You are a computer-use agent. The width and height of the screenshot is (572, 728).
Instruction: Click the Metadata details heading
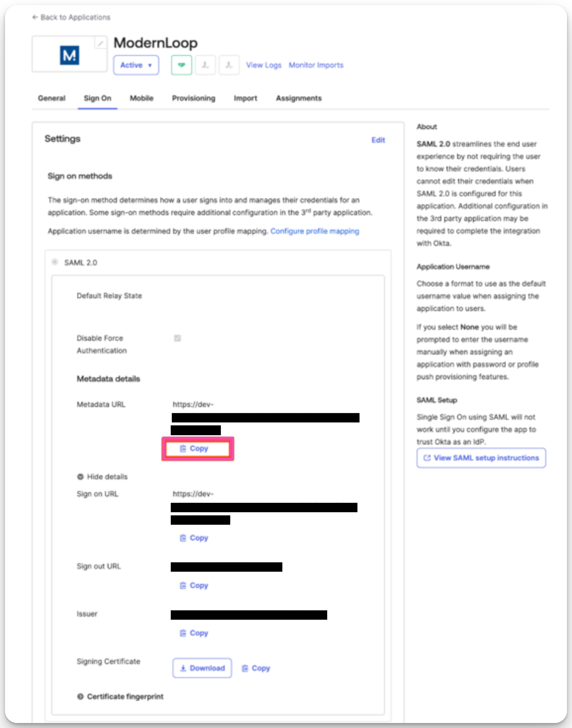[x=109, y=379]
